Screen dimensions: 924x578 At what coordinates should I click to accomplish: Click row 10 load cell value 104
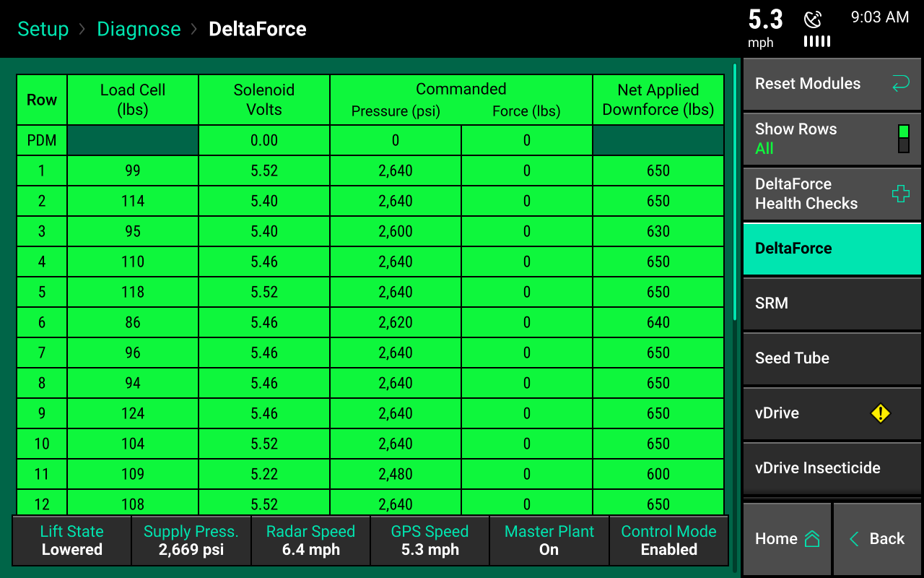coord(133,444)
